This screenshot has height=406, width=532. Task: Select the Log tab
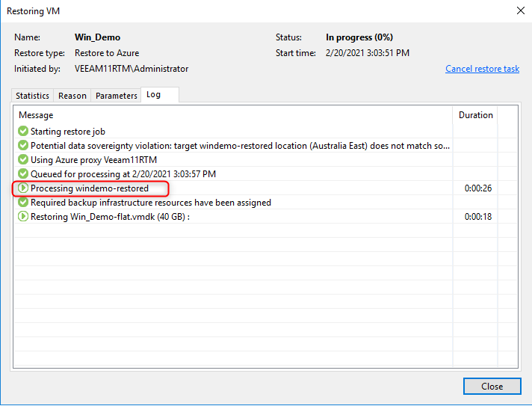[153, 95]
